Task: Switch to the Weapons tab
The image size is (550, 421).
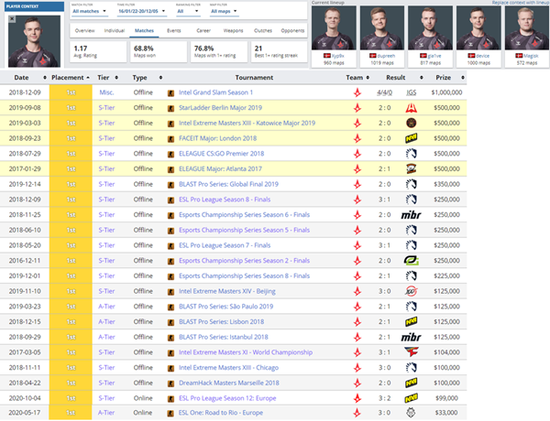Action: click(233, 31)
